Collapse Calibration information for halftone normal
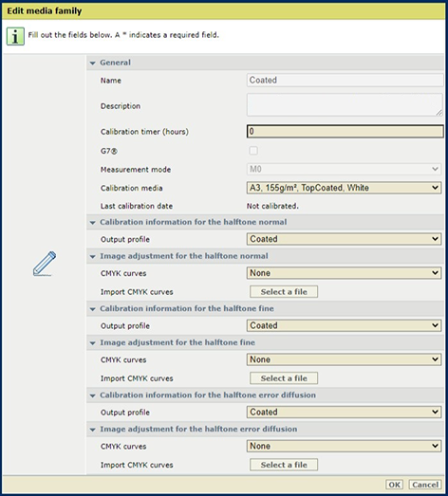Viewport: 448px width, 496px height. [92, 222]
